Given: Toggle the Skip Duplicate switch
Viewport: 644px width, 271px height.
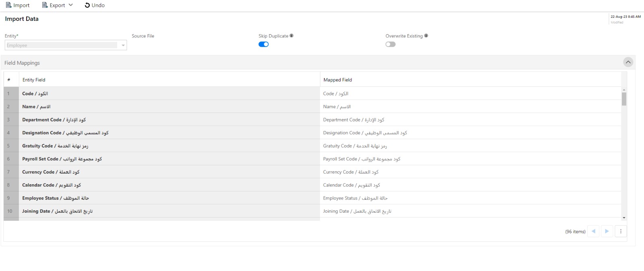Looking at the screenshot, I should [264, 44].
